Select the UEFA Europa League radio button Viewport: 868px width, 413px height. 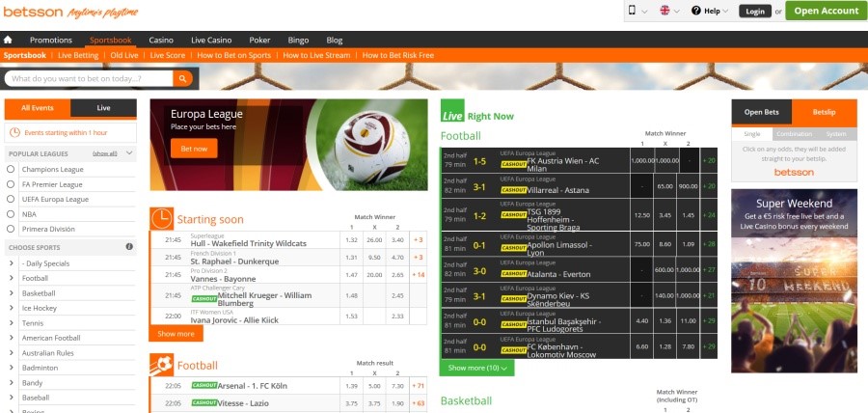(x=11, y=199)
